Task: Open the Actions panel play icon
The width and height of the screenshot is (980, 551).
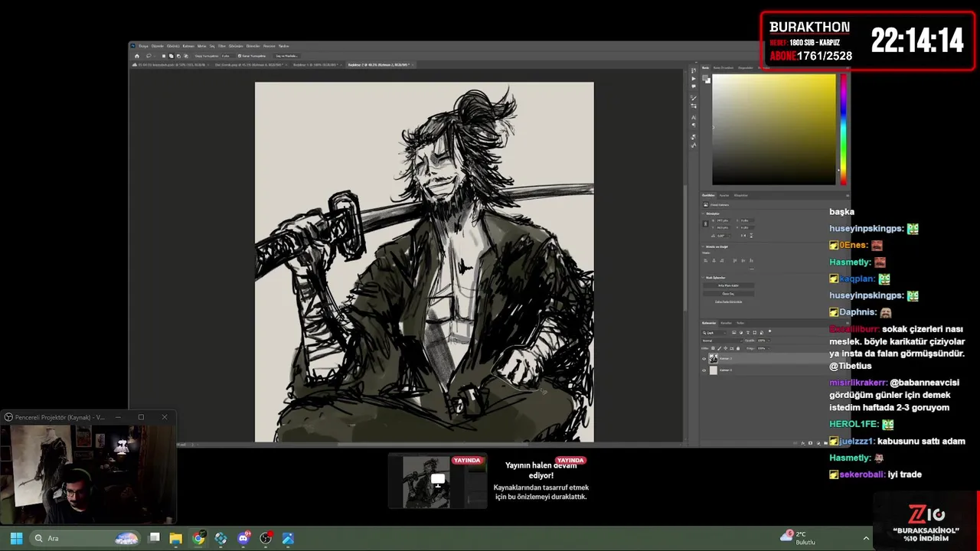Action: [x=694, y=79]
